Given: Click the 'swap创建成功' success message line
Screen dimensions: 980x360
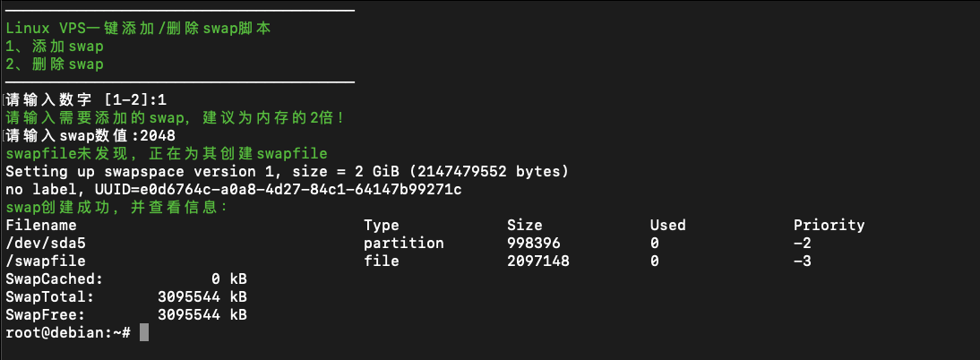Looking at the screenshot, I should pyautogui.click(x=116, y=207).
